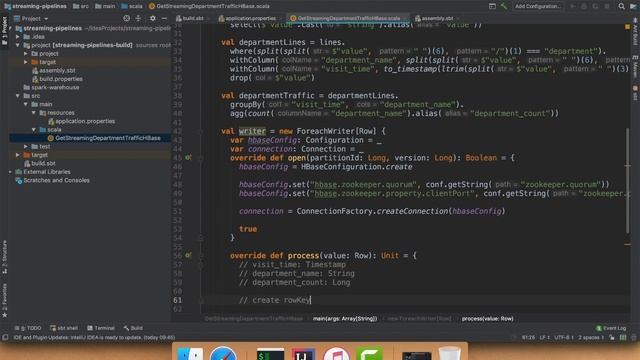Click the LF line separator status entry

point(544,338)
